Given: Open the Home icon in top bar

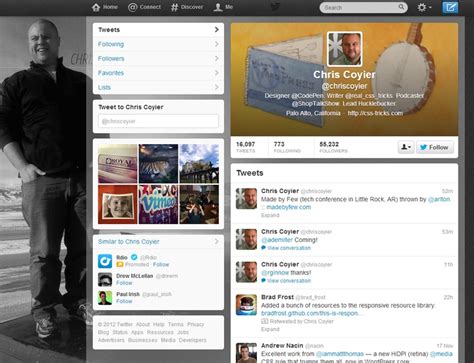Looking at the screenshot, I should click(x=96, y=7).
